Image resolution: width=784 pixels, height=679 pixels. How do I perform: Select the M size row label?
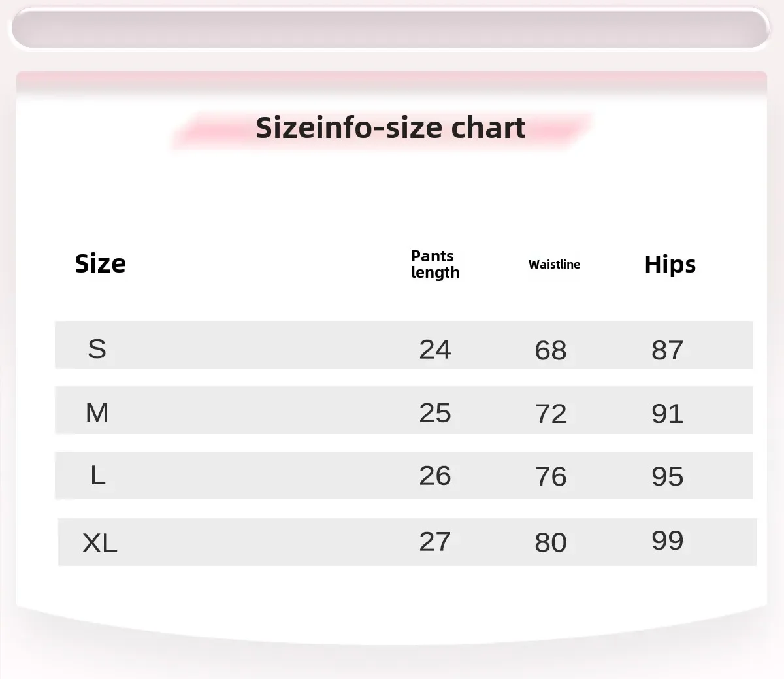point(97,412)
